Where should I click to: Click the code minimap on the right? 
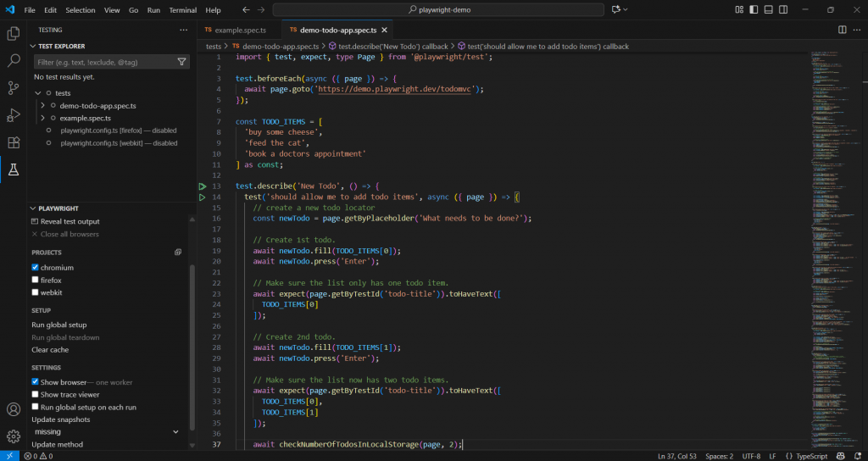coord(834,249)
